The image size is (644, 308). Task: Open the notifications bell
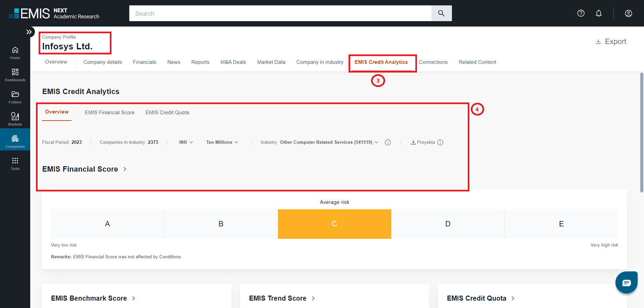click(x=599, y=13)
